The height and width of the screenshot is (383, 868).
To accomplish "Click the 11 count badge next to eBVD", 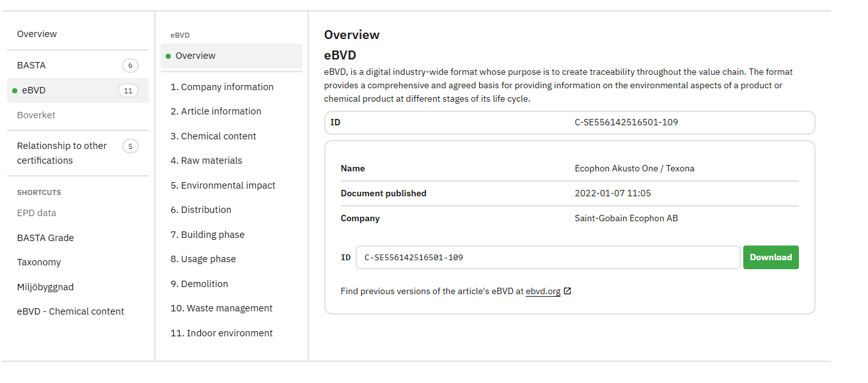I will [128, 91].
